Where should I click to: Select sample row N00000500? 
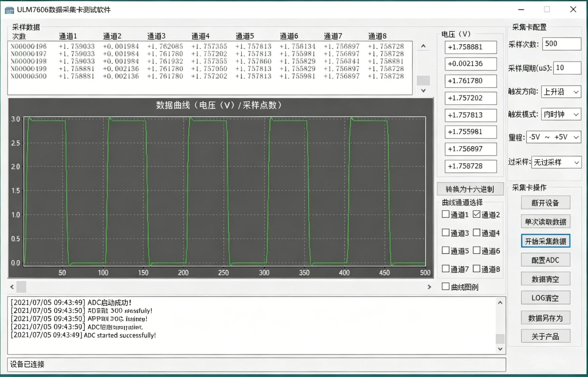click(x=207, y=76)
